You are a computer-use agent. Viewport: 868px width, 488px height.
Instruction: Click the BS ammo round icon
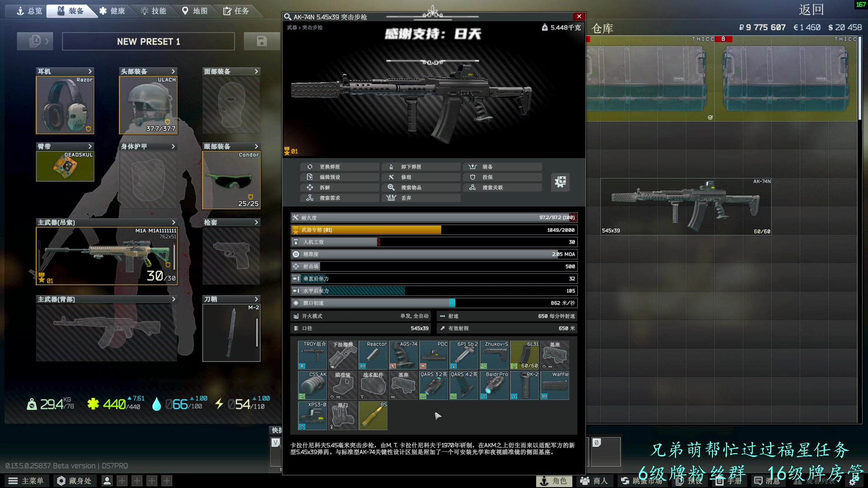pos(373,416)
